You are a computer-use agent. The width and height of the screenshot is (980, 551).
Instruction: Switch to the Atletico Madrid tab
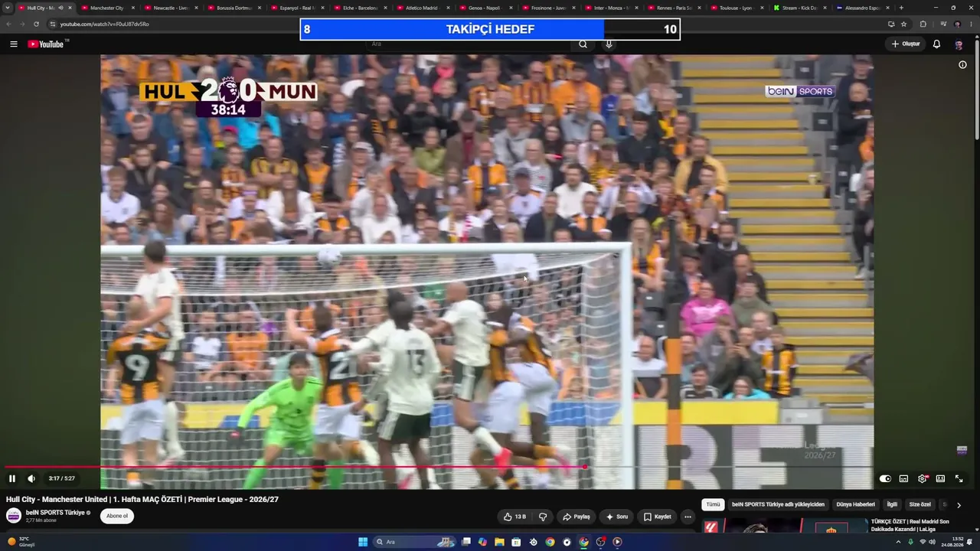coord(423,8)
